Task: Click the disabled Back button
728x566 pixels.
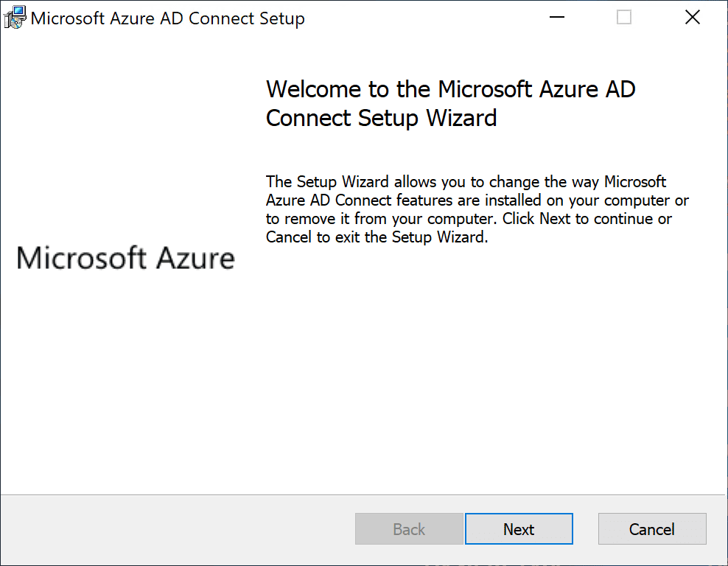Action: pyautogui.click(x=409, y=529)
